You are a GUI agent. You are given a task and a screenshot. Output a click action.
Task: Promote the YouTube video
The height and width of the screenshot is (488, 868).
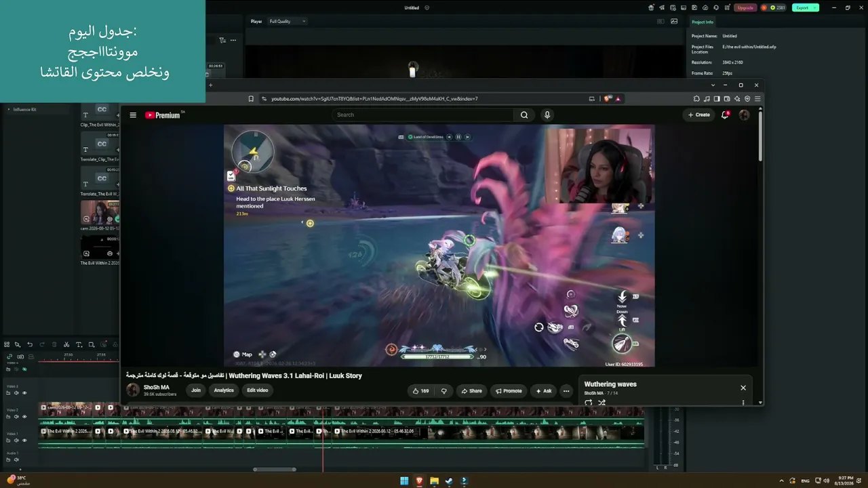click(509, 391)
